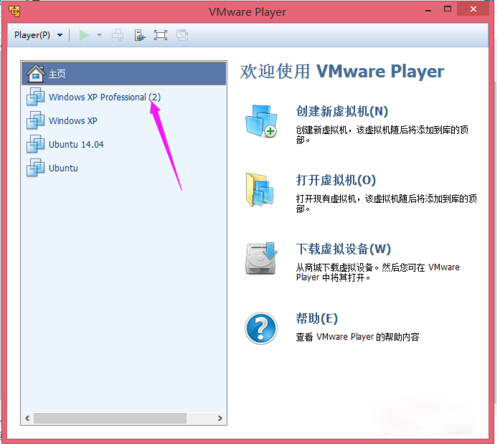
Task: Click the green power on play button
Action: 84,35
